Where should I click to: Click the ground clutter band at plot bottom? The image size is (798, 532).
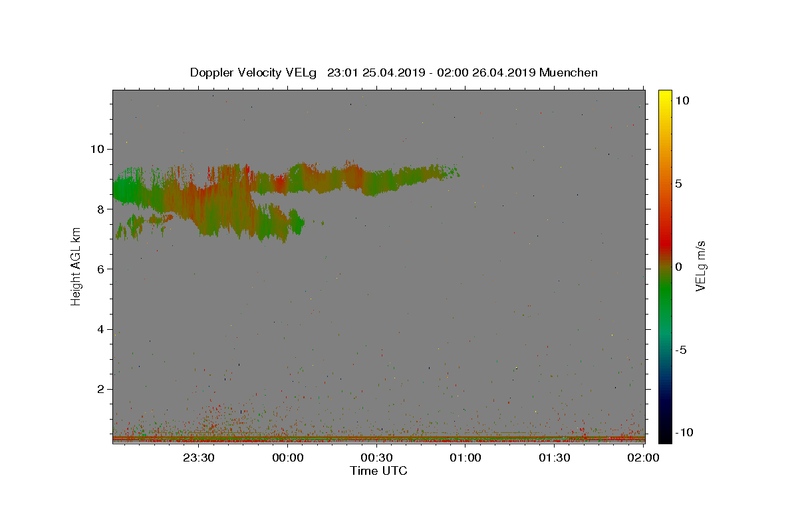point(378,438)
